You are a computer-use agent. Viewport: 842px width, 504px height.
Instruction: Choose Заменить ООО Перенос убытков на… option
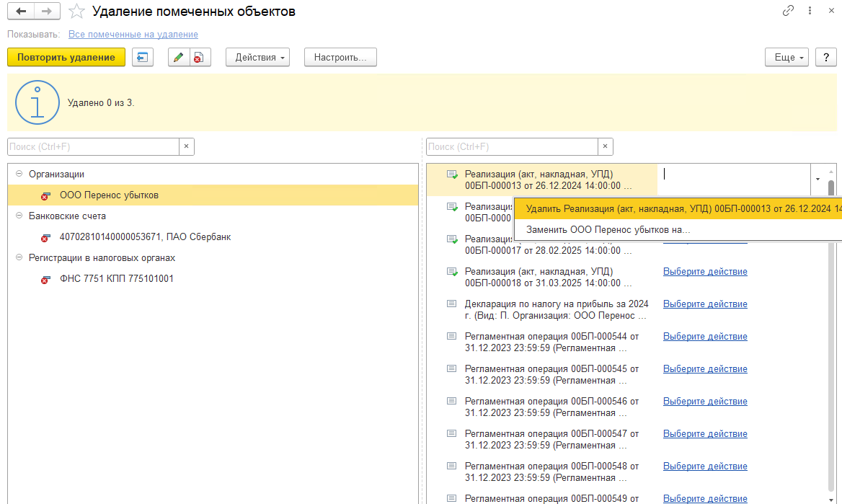[x=608, y=230]
